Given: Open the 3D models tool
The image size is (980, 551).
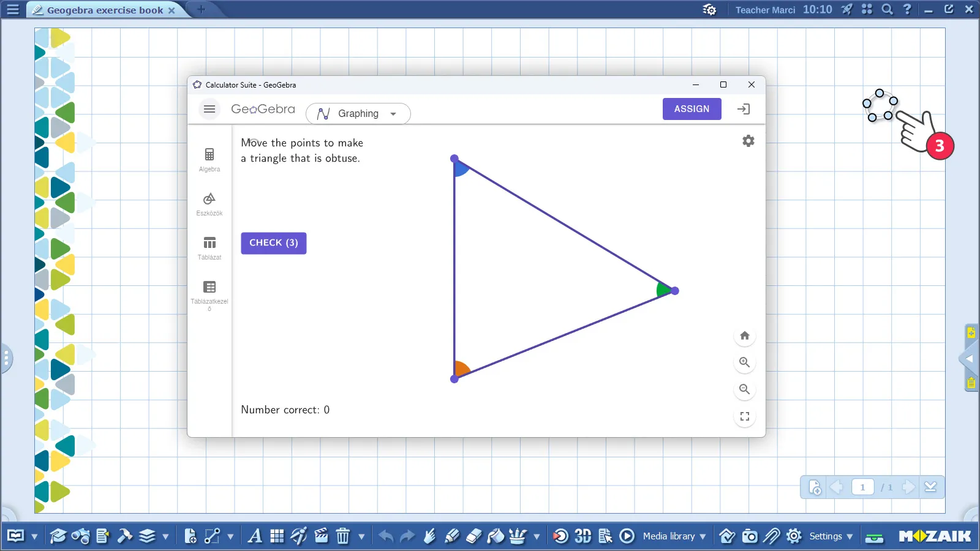Looking at the screenshot, I should point(582,536).
